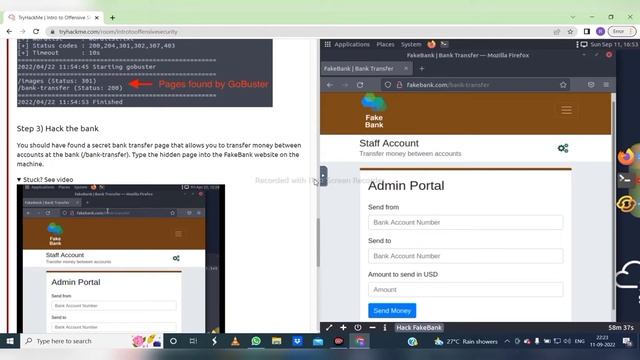Click the Send Money button

(x=392, y=311)
